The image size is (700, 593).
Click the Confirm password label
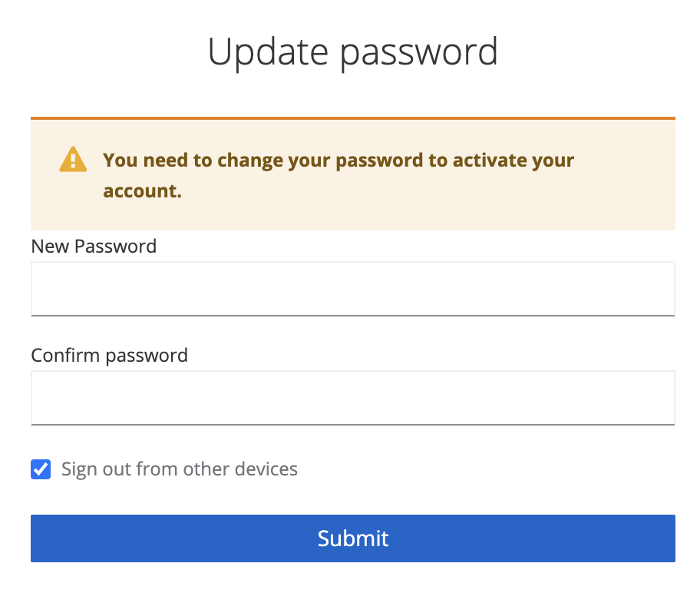pos(108,355)
